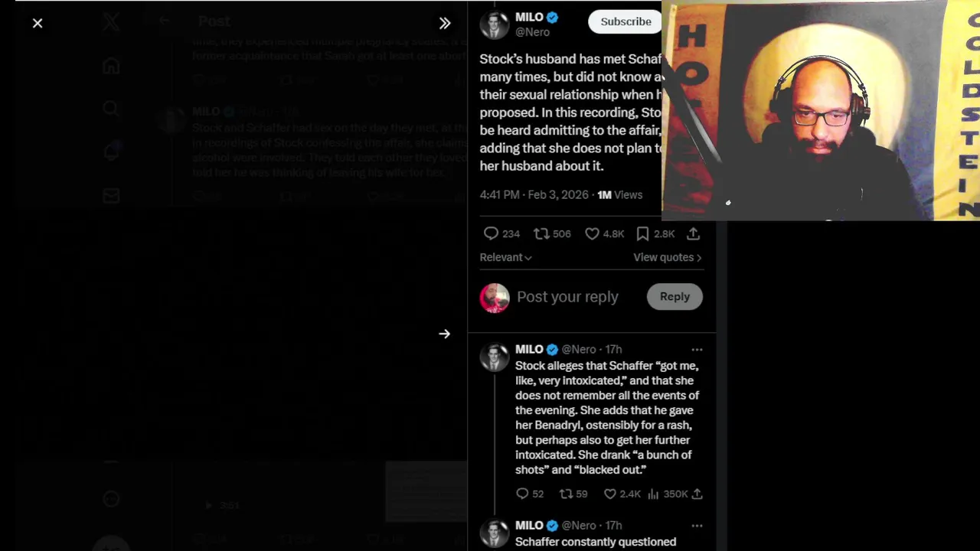This screenshot has width=980, height=551.
Task: Click the Post your reply field
Action: [567, 297]
